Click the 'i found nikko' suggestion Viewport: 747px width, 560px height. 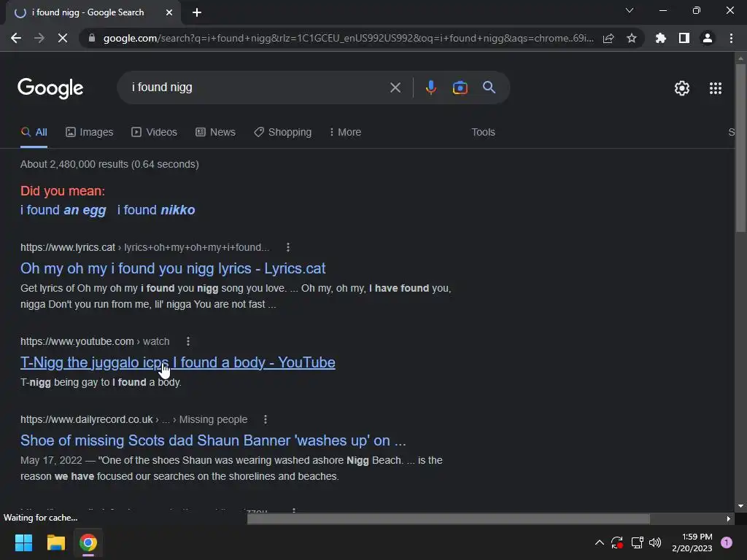click(x=156, y=210)
